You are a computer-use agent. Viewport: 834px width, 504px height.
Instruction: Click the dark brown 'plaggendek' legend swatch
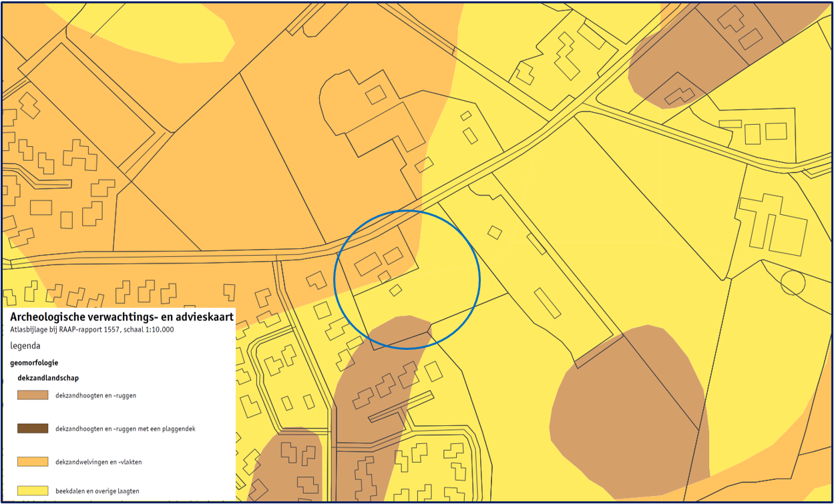point(33,428)
